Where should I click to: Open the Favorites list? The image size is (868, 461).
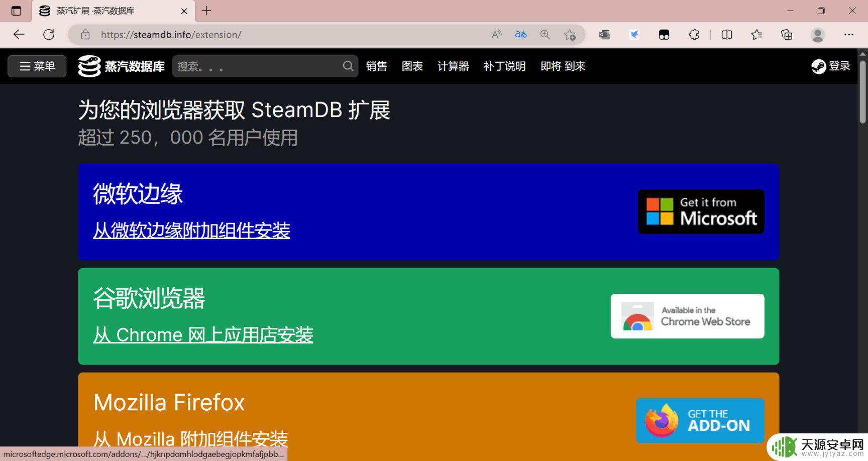756,35
